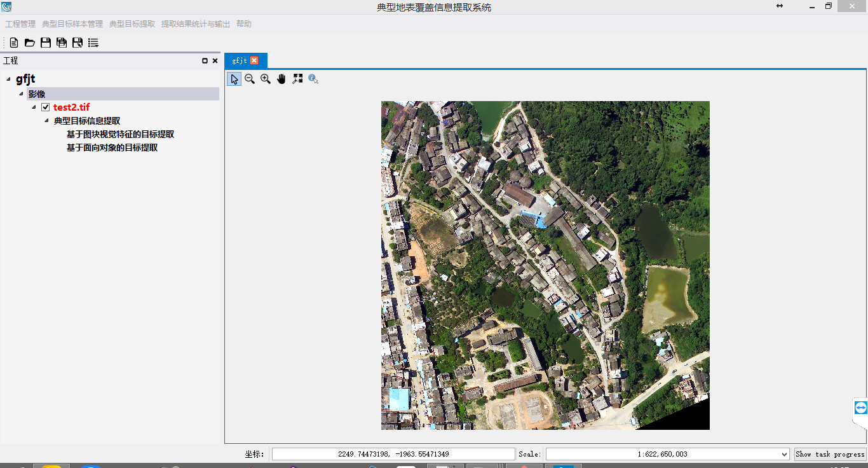Select the arrow pointer tool

(234, 79)
